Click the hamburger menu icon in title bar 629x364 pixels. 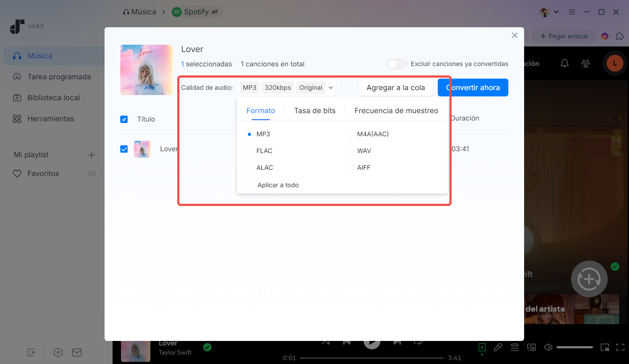[x=572, y=12]
